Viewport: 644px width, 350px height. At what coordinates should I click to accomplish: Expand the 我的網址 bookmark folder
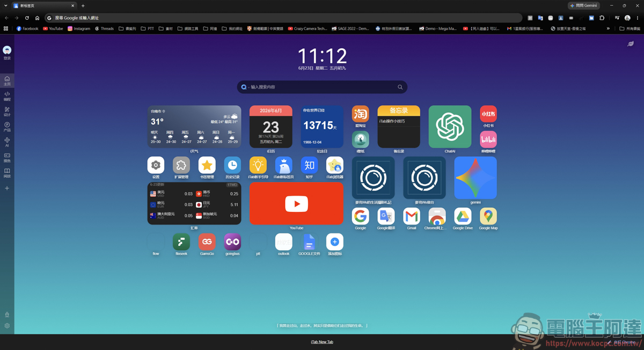(232, 28)
